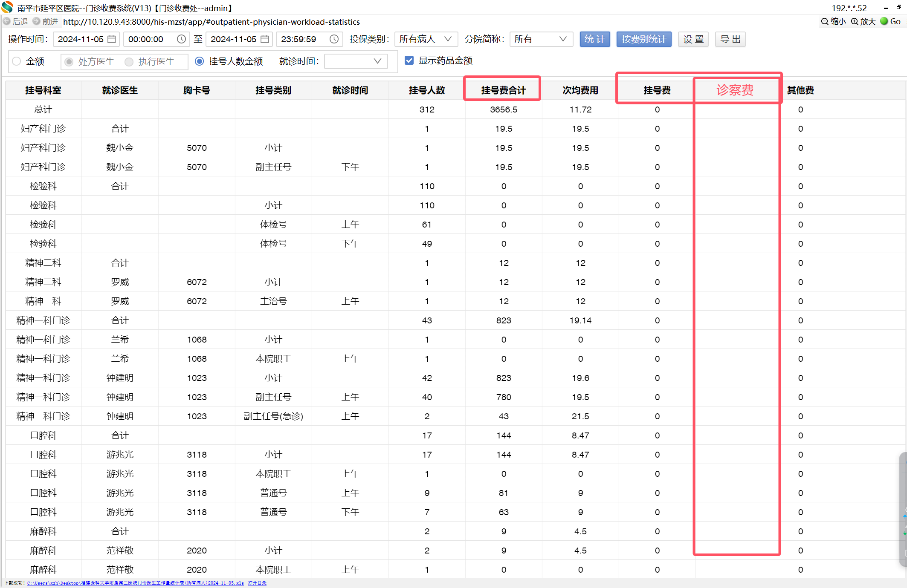Viewport: 907px width, 588px height.
Task: Uncheck the 显示药品金额 checkbox
Action: pos(409,61)
